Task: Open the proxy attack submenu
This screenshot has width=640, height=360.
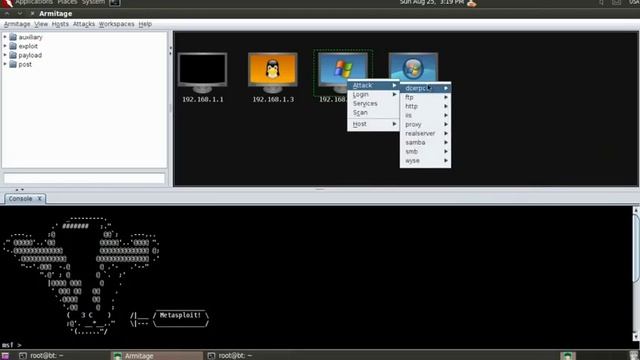Action: coord(425,124)
